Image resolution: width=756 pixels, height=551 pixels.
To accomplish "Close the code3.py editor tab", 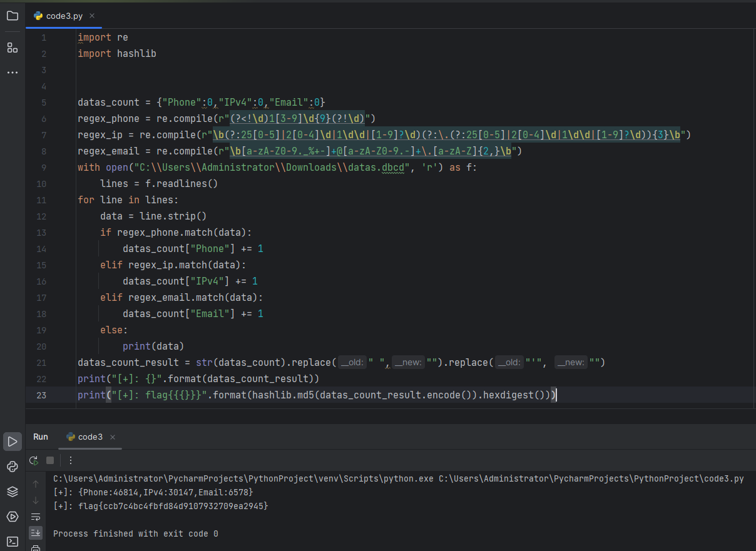I will [92, 16].
